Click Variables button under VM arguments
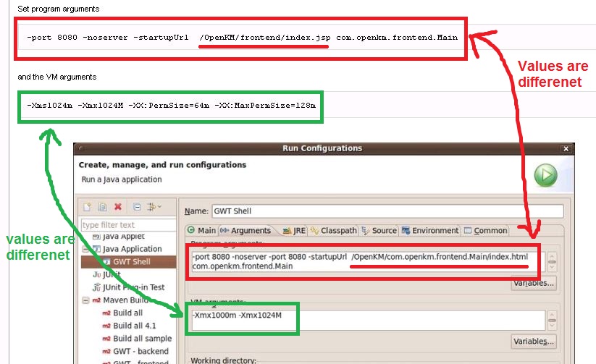This screenshot has width=596, height=364. 533,341
